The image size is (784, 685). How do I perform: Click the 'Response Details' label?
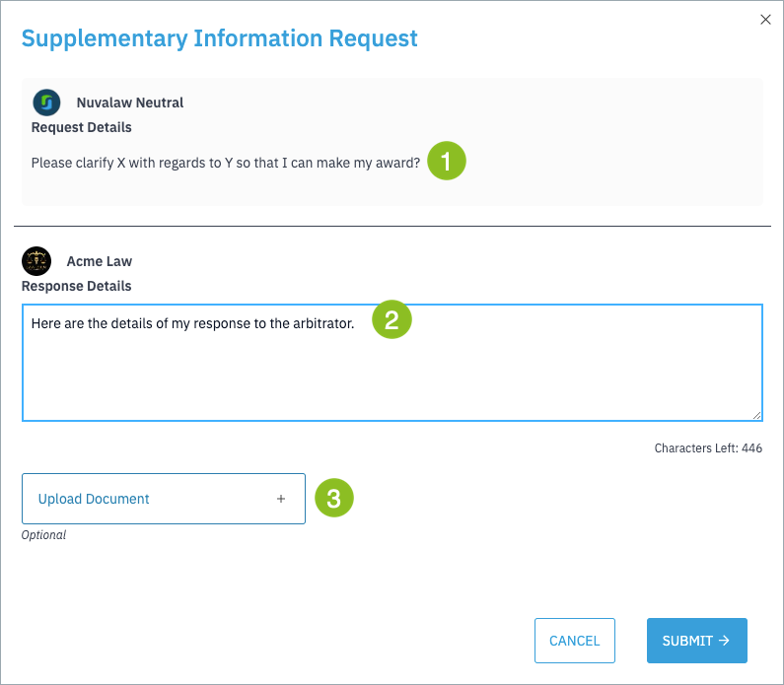point(77,286)
